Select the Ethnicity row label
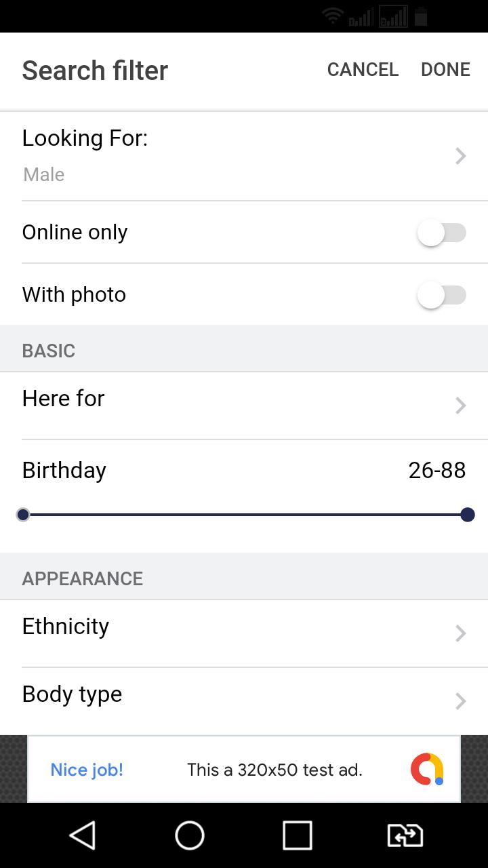The height and width of the screenshot is (868, 488). click(x=66, y=627)
